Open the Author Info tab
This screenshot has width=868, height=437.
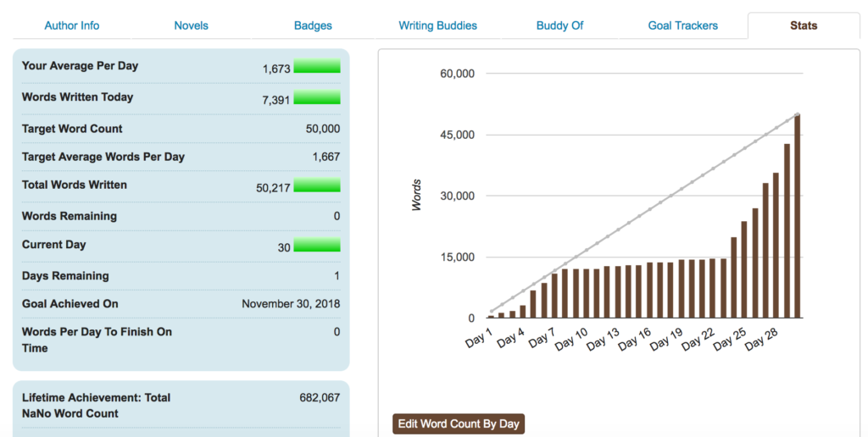coord(72,25)
